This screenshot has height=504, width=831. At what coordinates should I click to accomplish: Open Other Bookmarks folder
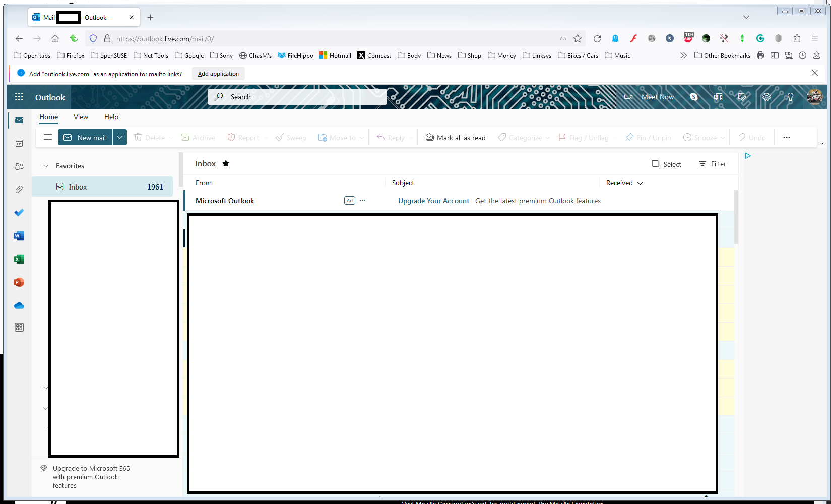[x=722, y=55]
